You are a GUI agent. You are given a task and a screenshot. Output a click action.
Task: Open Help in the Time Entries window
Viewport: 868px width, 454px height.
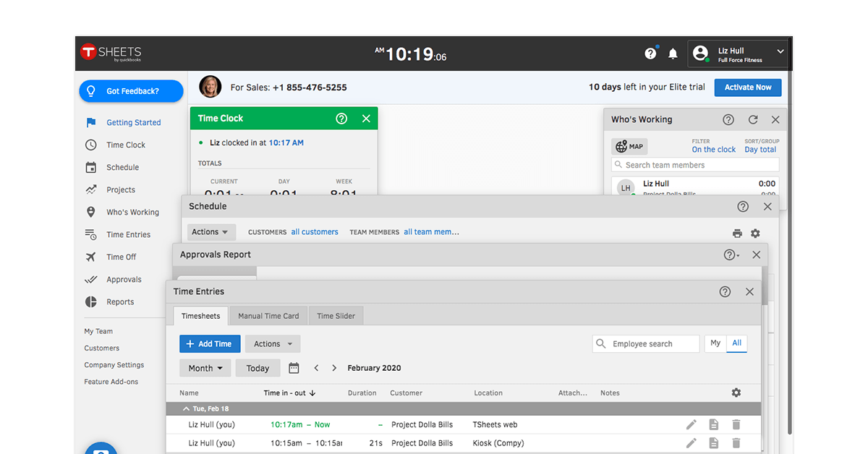pyautogui.click(x=725, y=292)
